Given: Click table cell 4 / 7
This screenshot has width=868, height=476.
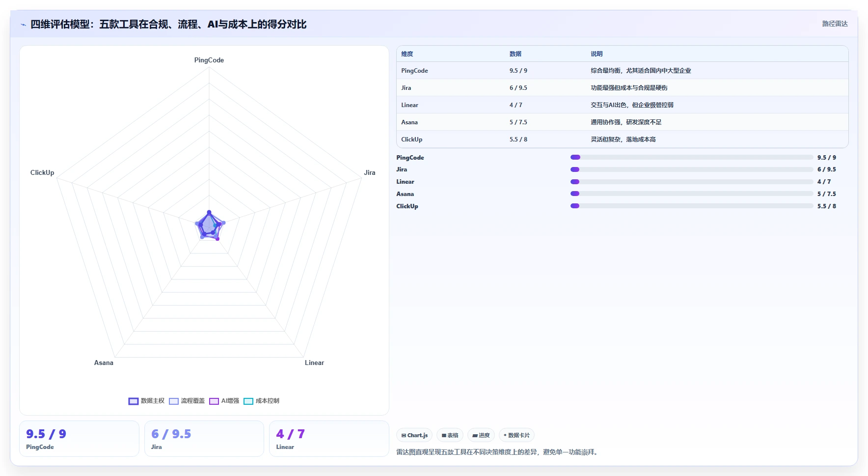Looking at the screenshot, I should (x=516, y=105).
